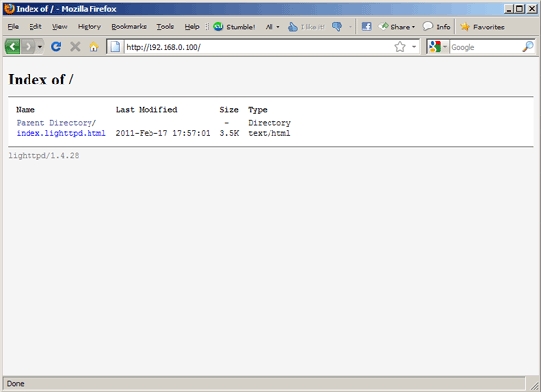
Task: Click the Size column header
Action: pyautogui.click(x=229, y=110)
